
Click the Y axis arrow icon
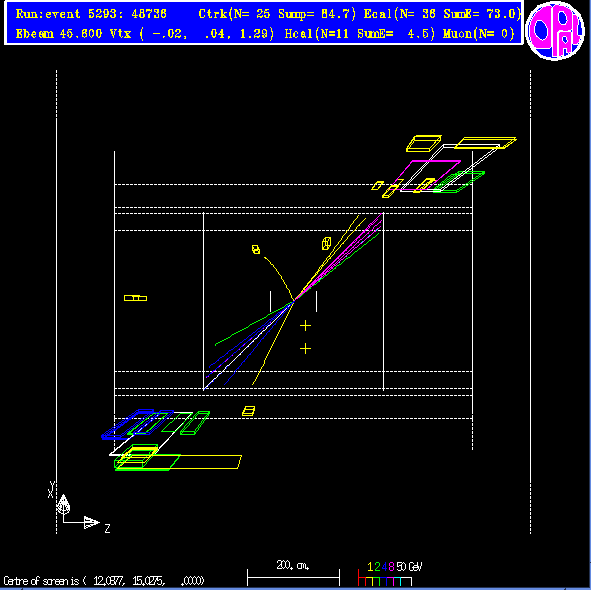63,504
